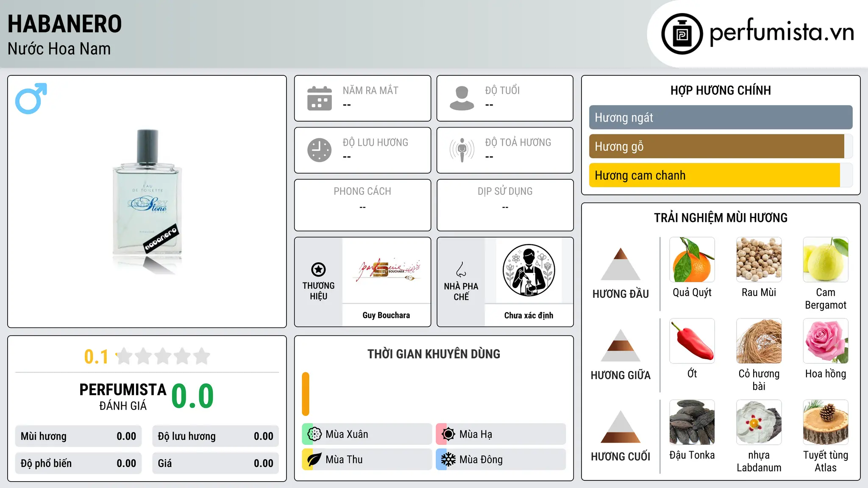Click the PHONG CÁCH style card
The image size is (868, 488).
363,205
